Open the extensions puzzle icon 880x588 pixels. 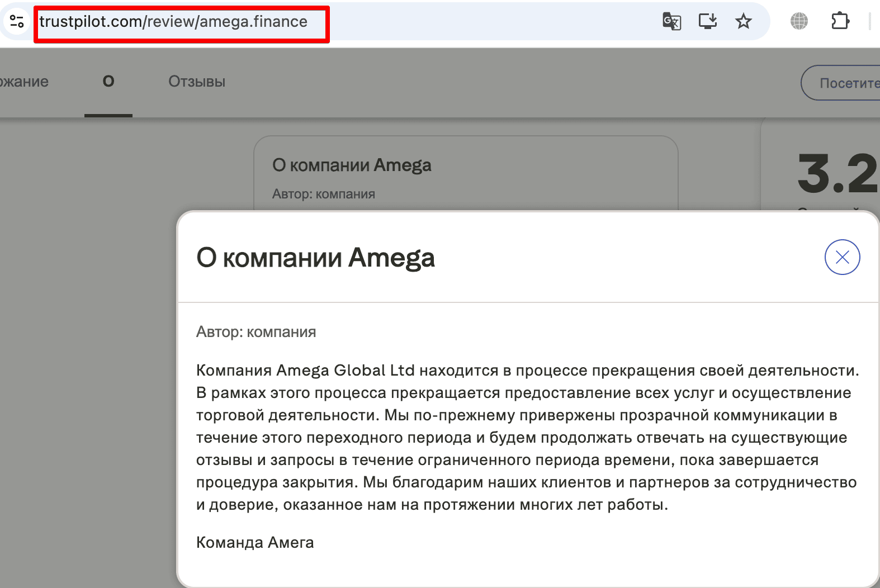tap(840, 21)
